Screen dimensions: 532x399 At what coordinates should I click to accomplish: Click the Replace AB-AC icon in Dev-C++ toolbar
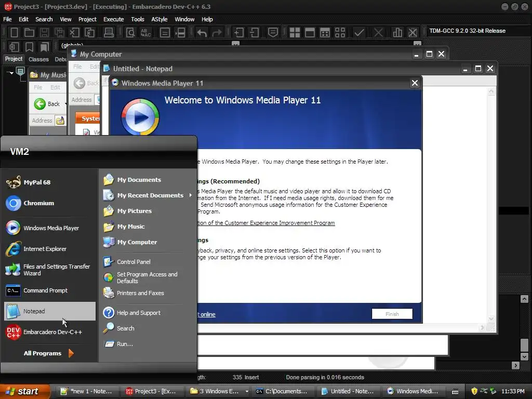[145, 33]
